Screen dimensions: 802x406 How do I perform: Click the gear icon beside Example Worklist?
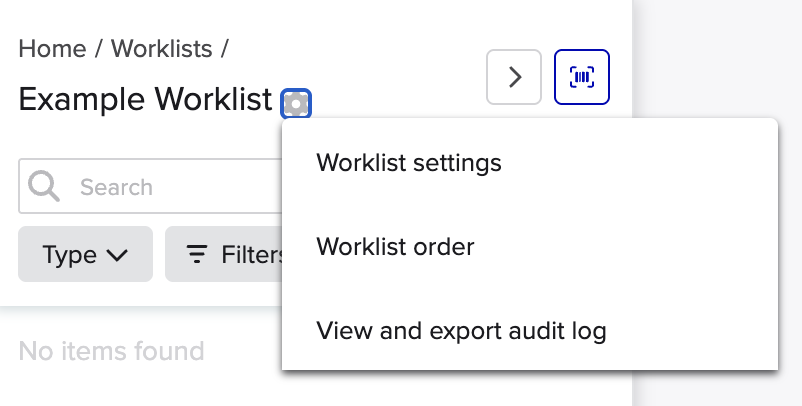(296, 102)
